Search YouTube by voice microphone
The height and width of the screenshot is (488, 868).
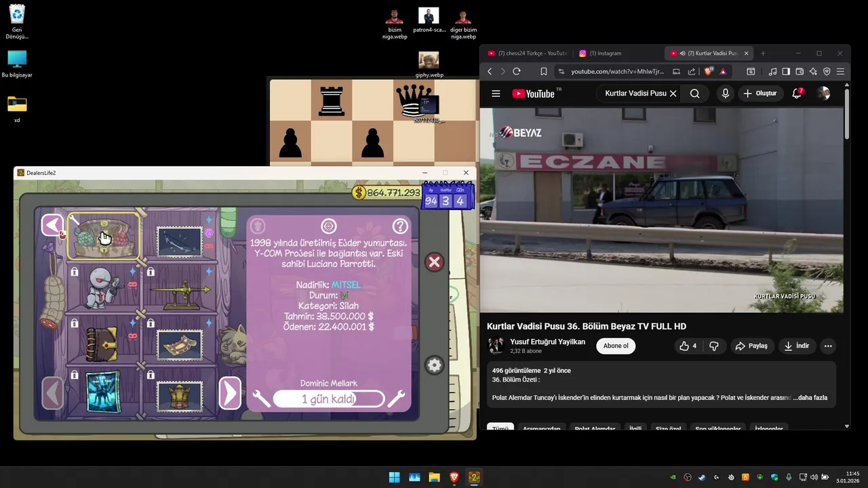(726, 94)
